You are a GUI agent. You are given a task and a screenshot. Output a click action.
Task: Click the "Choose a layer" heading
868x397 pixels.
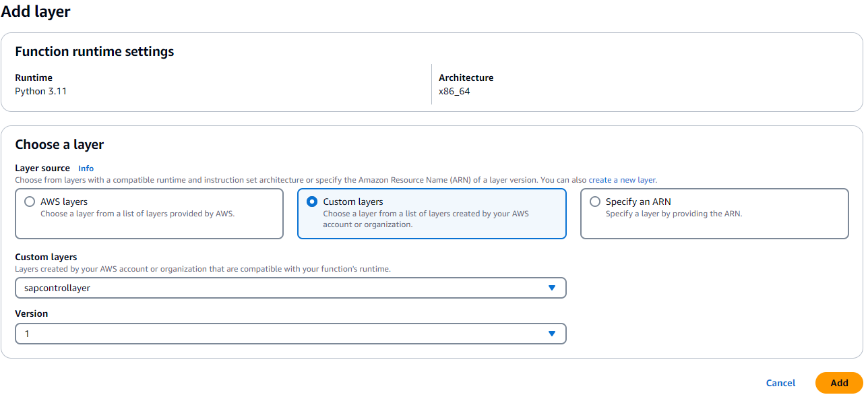59,144
